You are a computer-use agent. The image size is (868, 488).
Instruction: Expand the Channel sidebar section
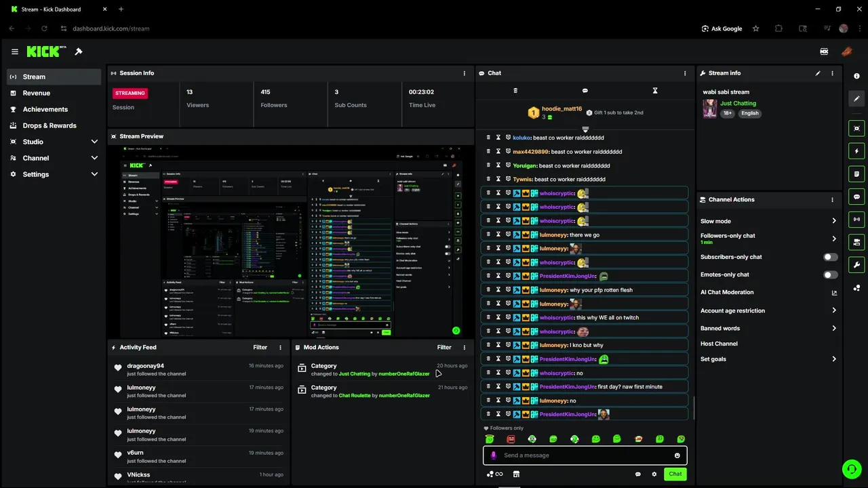pos(94,158)
